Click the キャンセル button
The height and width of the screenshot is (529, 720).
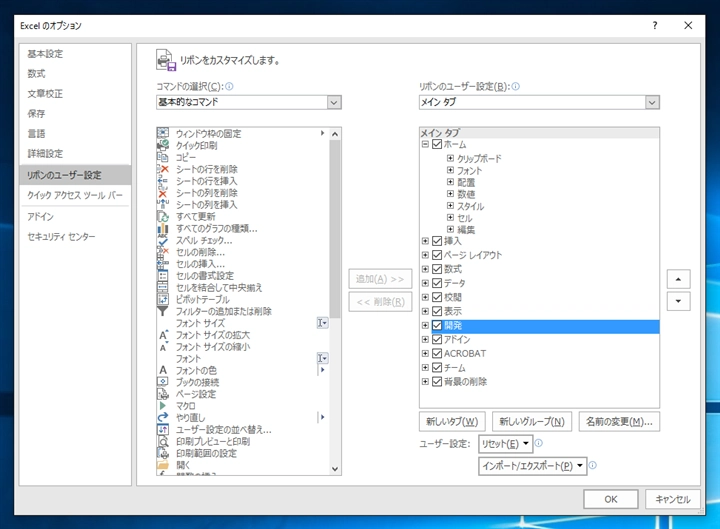click(x=673, y=499)
